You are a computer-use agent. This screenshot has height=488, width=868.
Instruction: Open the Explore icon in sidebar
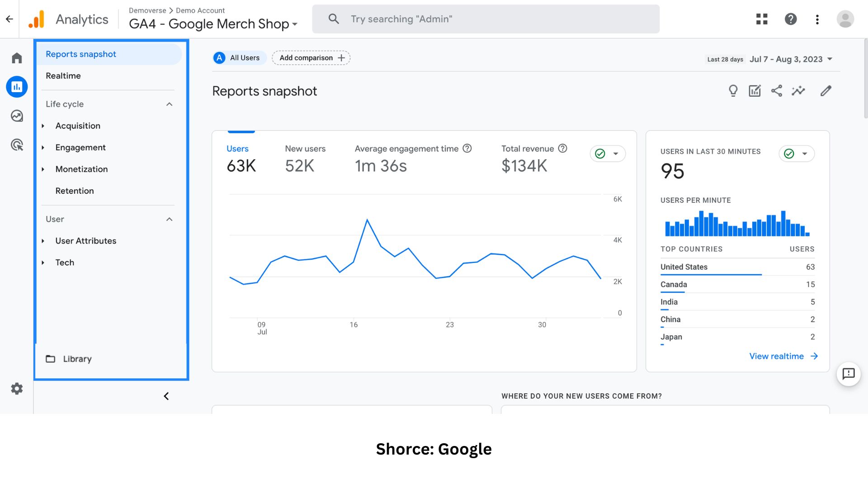[x=17, y=116]
